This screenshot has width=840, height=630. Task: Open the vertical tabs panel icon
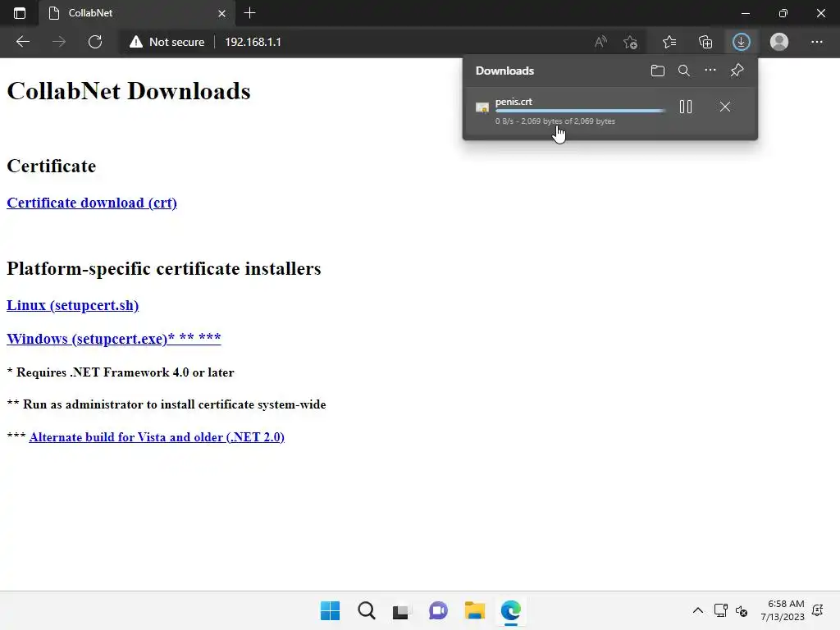pyautogui.click(x=20, y=13)
